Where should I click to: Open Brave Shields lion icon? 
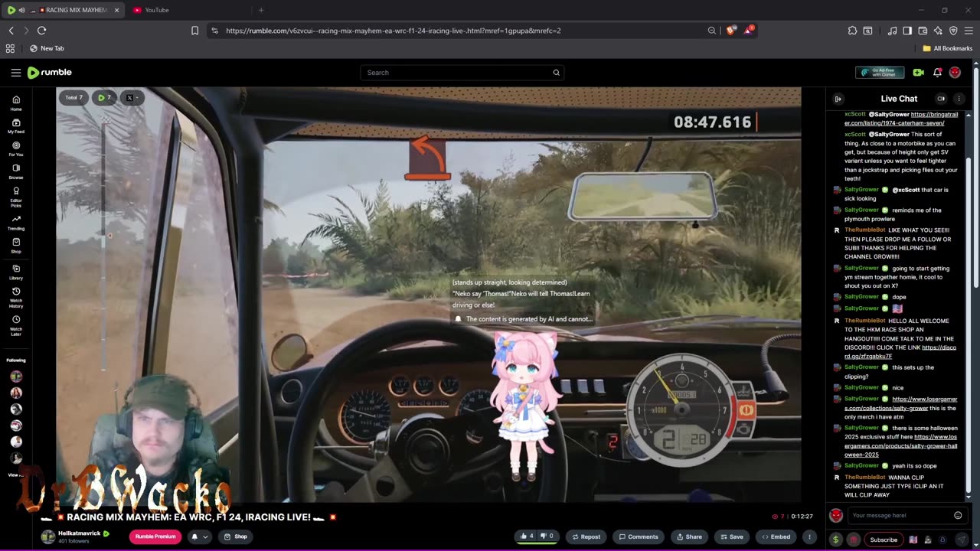tap(731, 31)
